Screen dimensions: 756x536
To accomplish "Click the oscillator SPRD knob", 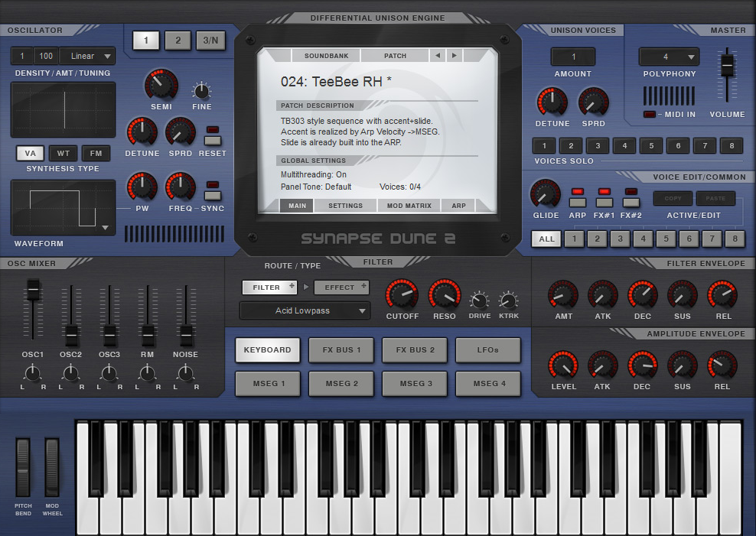I will [181, 132].
